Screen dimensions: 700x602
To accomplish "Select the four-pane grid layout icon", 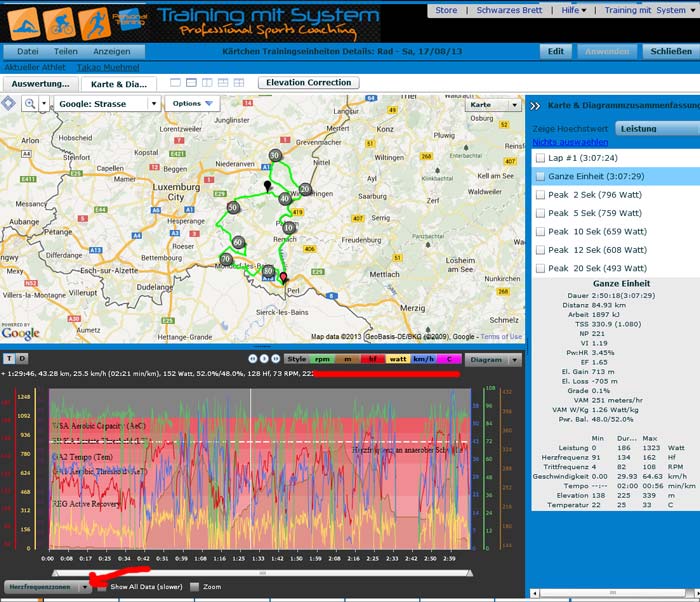I will click(239, 83).
